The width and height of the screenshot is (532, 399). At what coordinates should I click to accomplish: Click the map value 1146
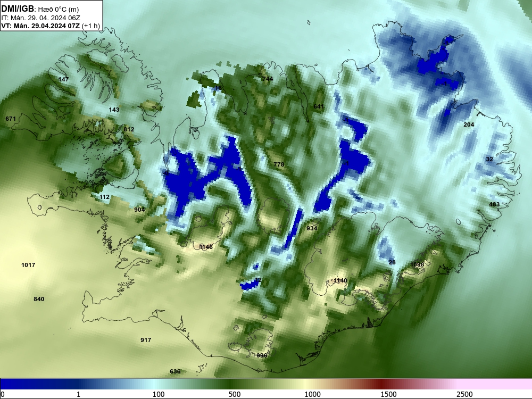tap(206, 247)
